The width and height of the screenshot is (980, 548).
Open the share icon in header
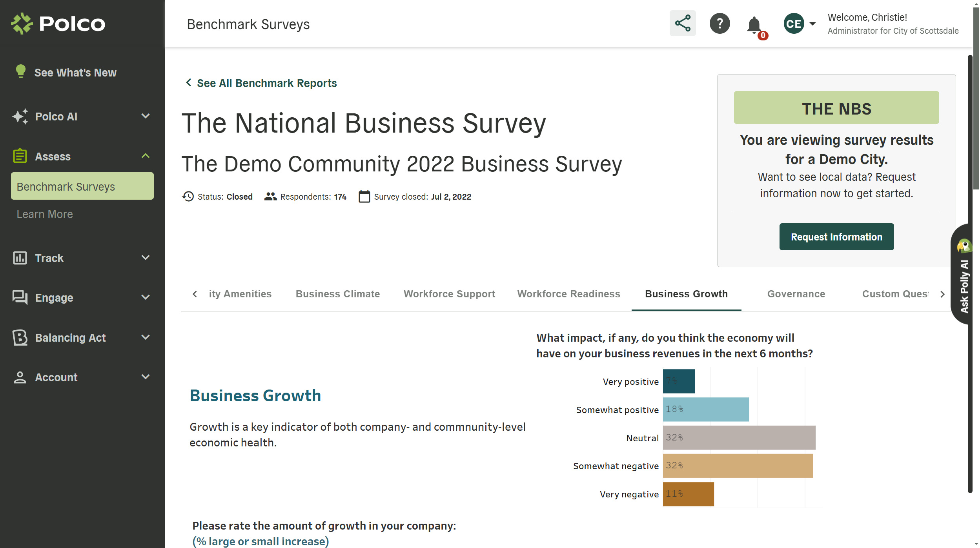683,24
